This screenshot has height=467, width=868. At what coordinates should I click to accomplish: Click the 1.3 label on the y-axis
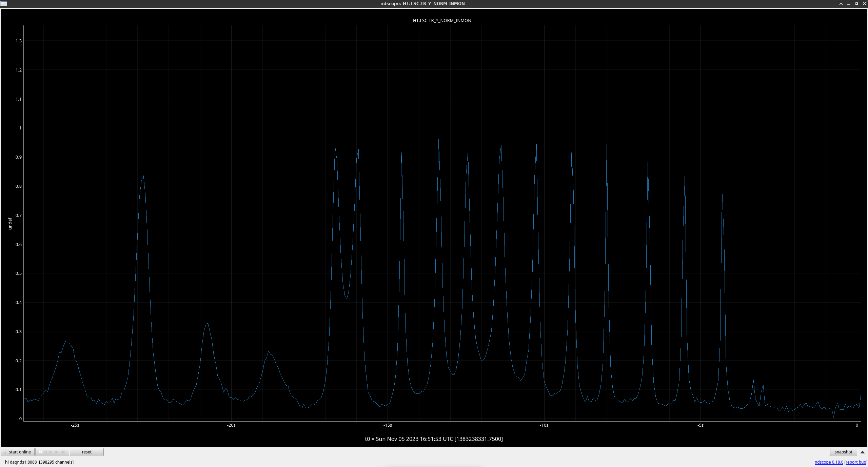tap(19, 41)
